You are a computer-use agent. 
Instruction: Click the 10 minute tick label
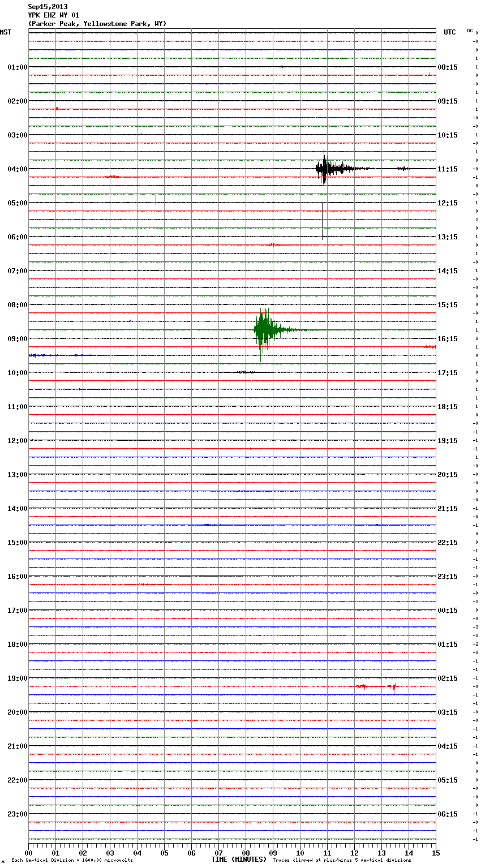click(300, 853)
